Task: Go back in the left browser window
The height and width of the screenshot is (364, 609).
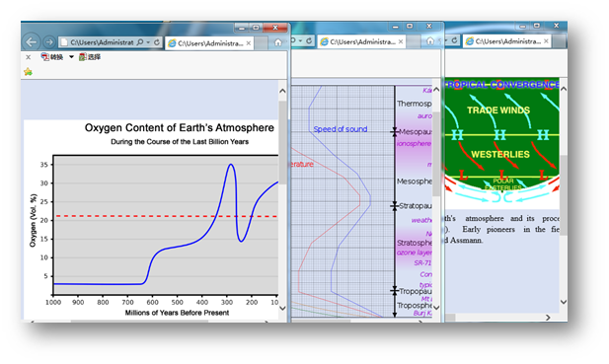Action: pyautogui.click(x=32, y=41)
